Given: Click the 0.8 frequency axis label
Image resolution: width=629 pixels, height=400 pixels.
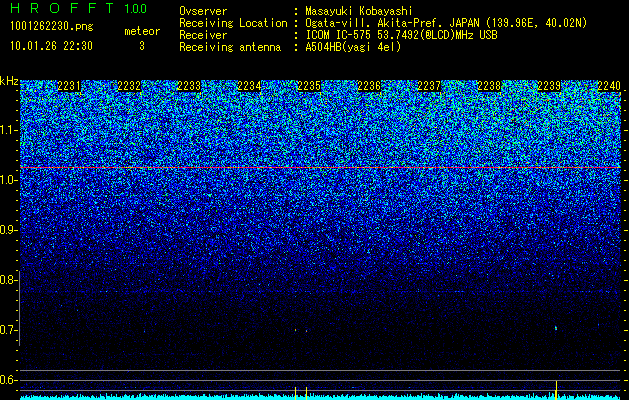Looking at the screenshot, I should click(x=9, y=280).
